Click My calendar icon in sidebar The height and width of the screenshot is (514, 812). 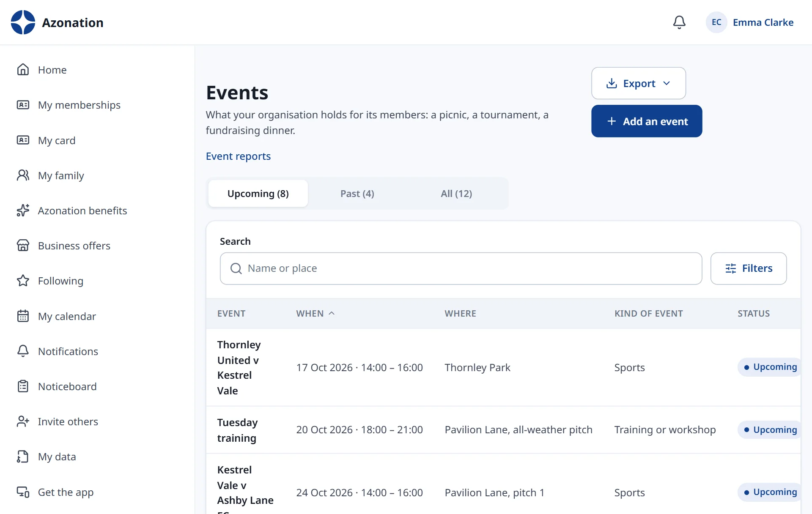23,316
